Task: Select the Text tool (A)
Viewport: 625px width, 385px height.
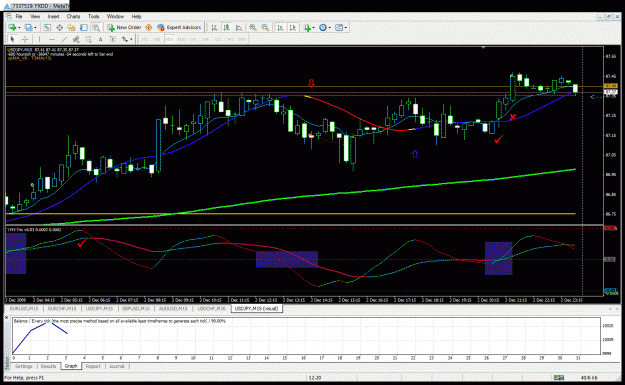Action: pyautogui.click(x=100, y=39)
